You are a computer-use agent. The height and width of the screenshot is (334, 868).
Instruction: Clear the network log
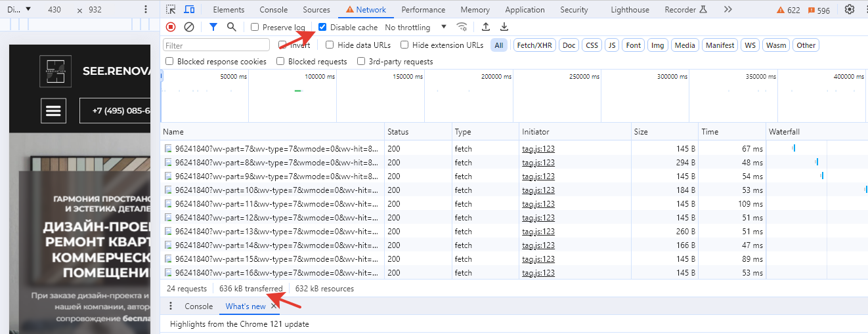189,27
